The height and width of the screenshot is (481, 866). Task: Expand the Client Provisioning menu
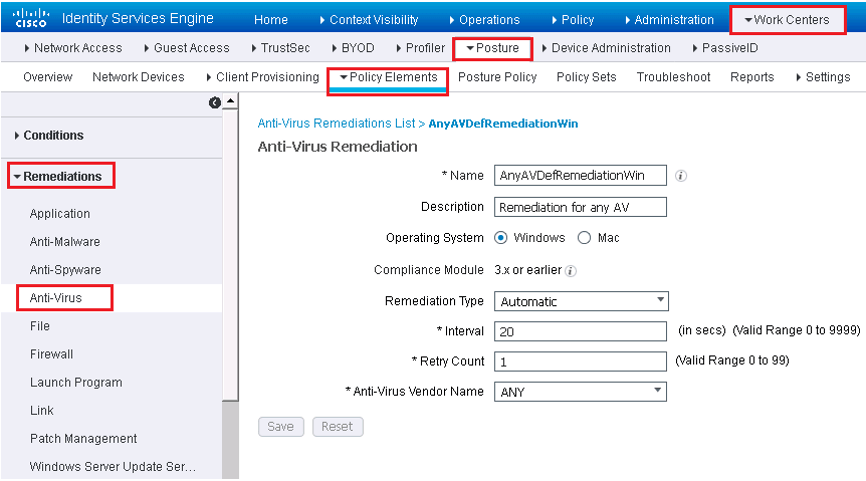[262, 77]
